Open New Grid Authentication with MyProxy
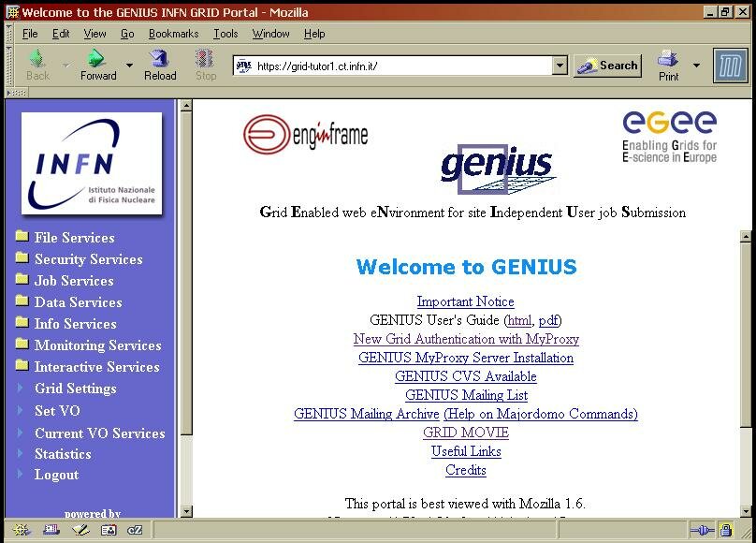Viewport: 756px width, 543px height. pos(466,339)
